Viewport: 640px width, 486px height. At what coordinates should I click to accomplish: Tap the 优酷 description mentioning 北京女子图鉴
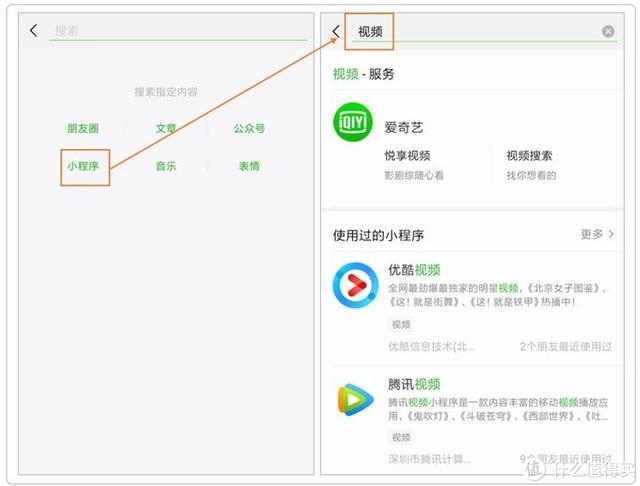coord(498,295)
